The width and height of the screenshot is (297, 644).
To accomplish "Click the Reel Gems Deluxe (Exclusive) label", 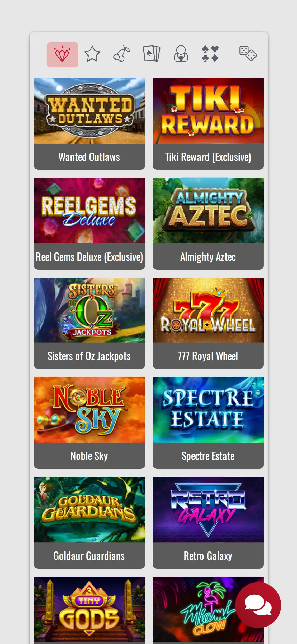I will click(89, 257).
